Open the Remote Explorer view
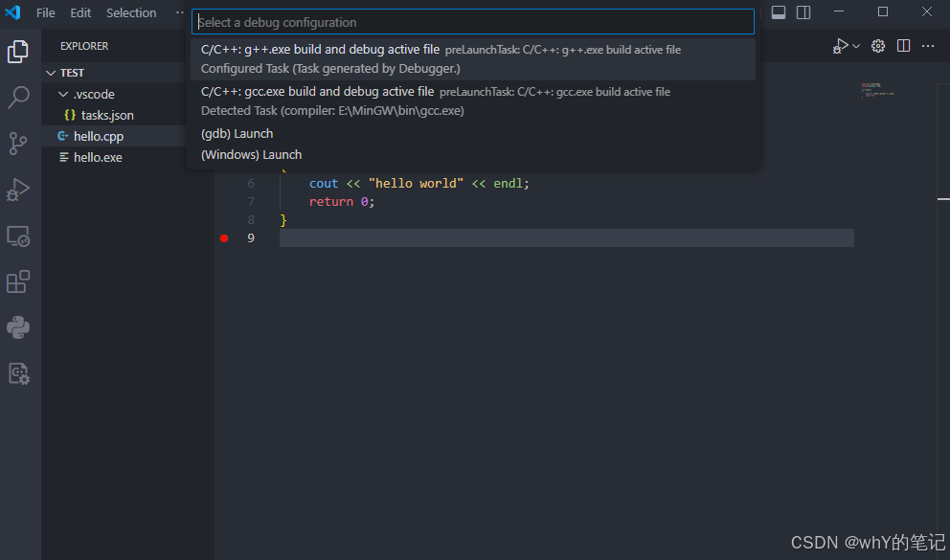The height and width of the screenshot is (560, 950). 18,236
